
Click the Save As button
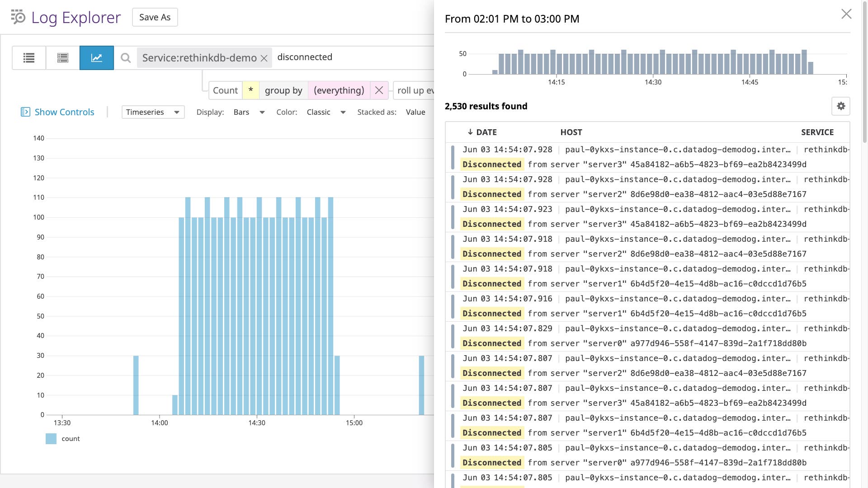[x=155, y=17]
